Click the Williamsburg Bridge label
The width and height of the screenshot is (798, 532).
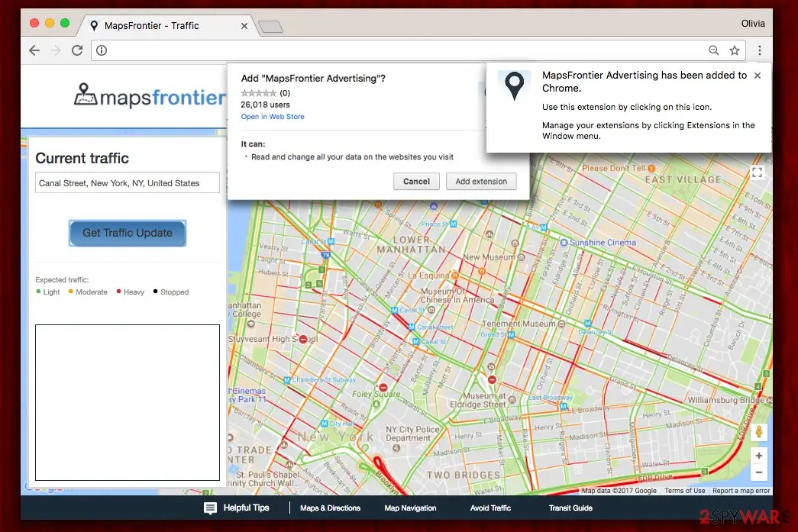click(x=727, y=400)
